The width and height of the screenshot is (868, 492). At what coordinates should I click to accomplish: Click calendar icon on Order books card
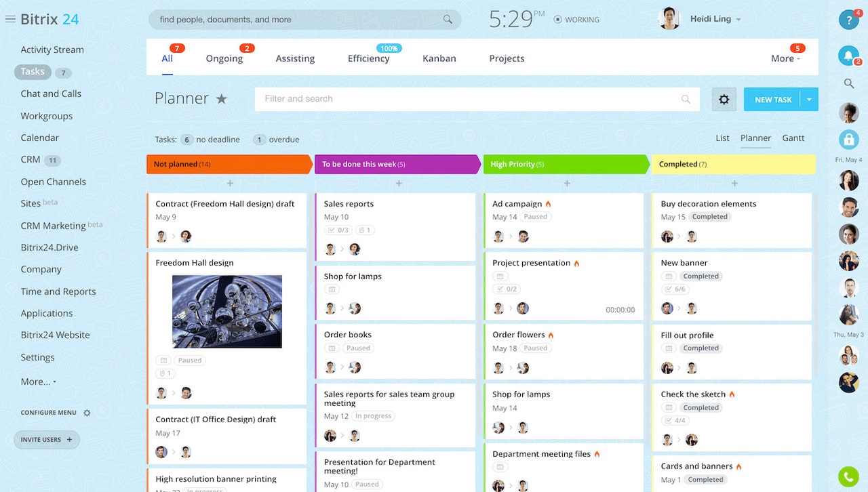(332, 348)
